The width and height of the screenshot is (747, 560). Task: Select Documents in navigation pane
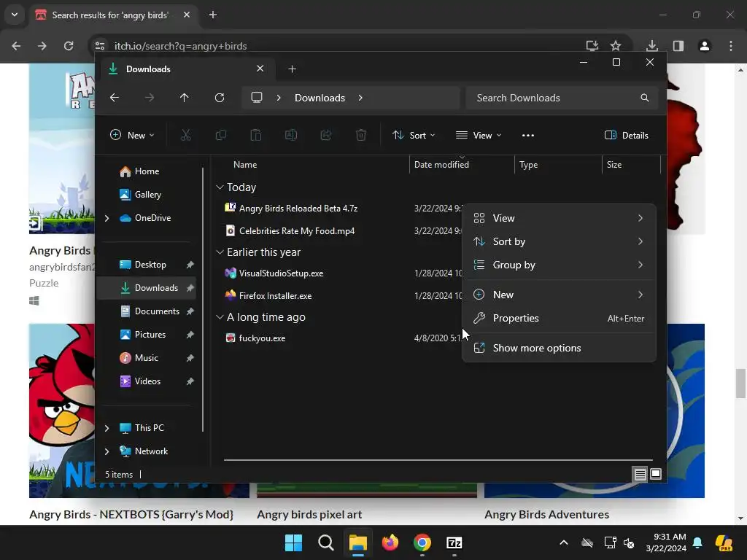(x=146, y=311)
